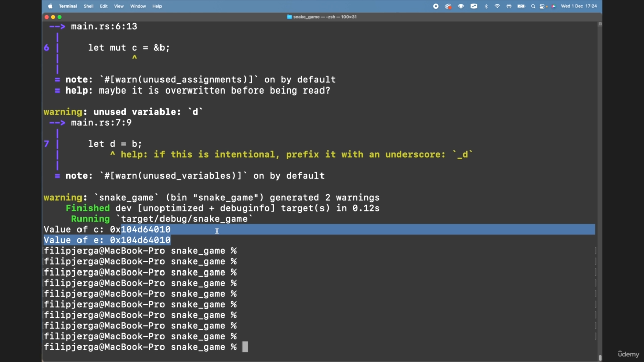Open Spotlight search magnifier

pos(533,6)
